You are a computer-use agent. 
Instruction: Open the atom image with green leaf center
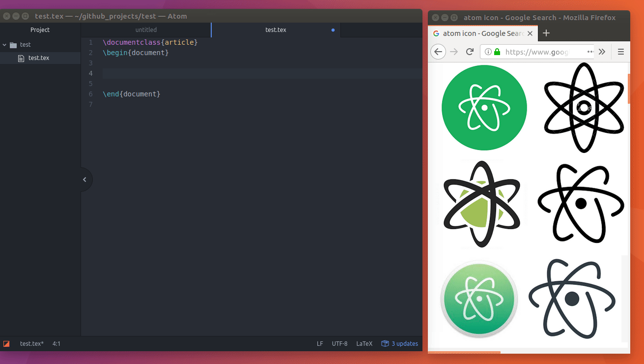point(481,204)
